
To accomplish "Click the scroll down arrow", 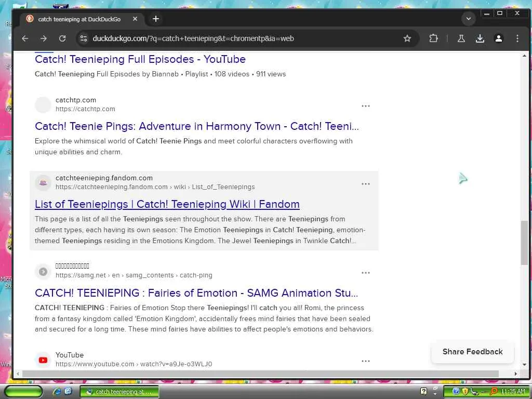I will [525, 365].
